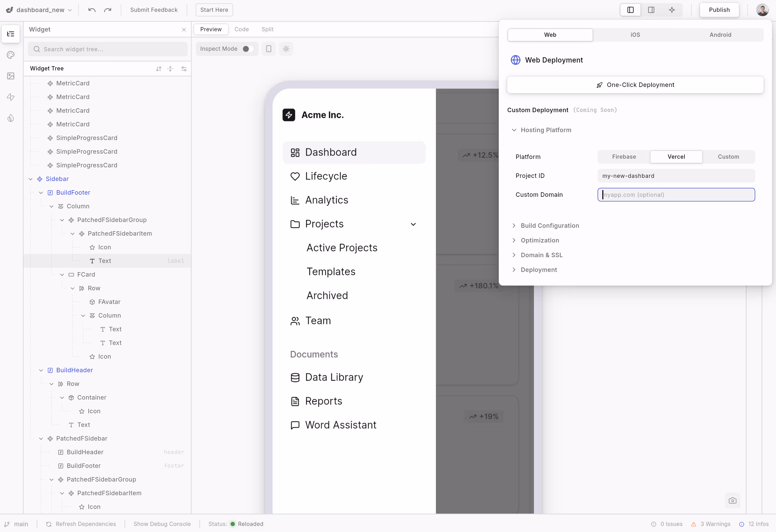Image resolution: width=776 pixels, height=532 pixels.
Task: Click the AI sparkle icon in top toolbar
Action: point(672,10)
